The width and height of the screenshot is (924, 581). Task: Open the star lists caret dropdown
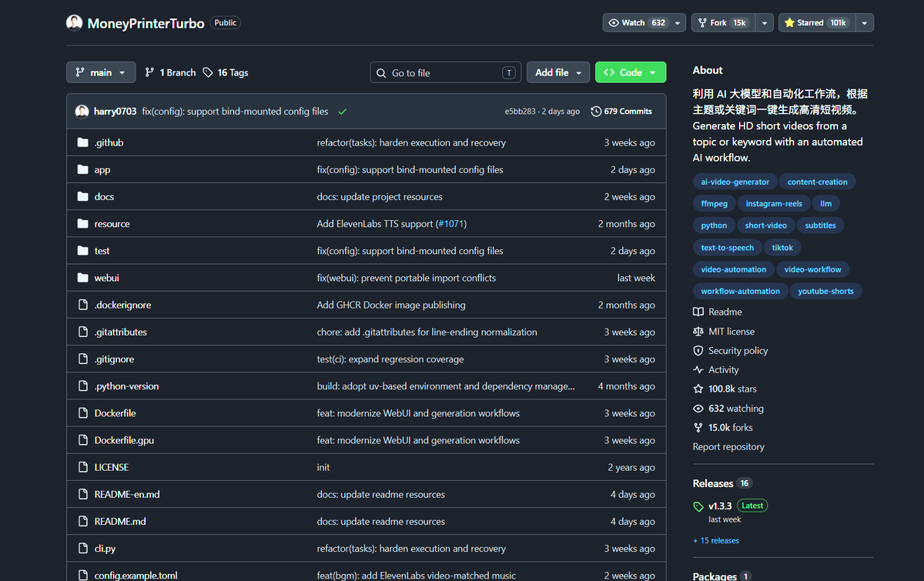864,23
